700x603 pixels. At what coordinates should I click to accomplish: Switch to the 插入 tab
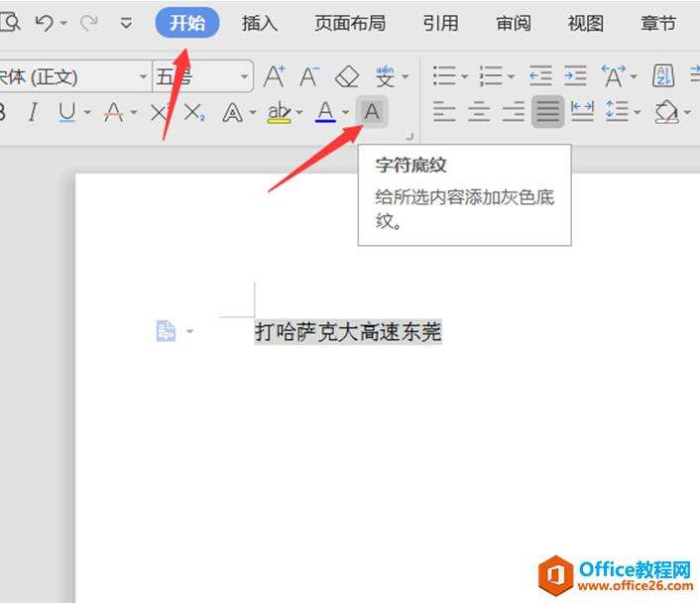click(x=260, y=23)
